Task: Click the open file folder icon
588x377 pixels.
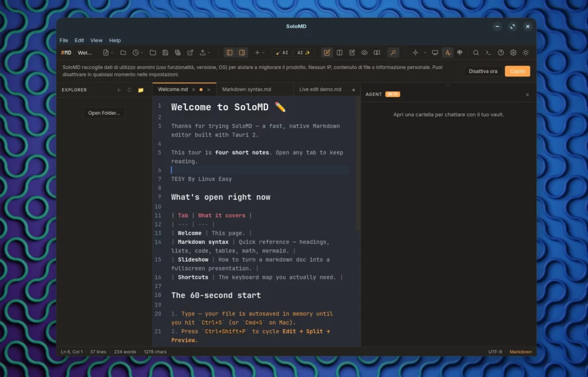Action: click(123, 53)
